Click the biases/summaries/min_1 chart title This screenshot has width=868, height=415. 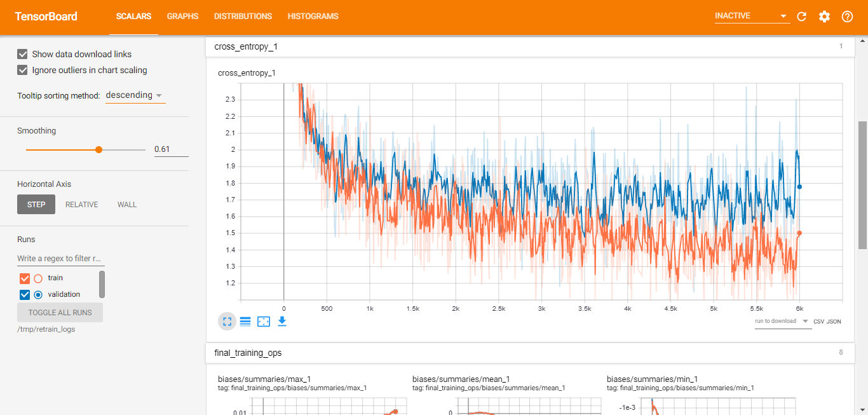tap(653, 379)
